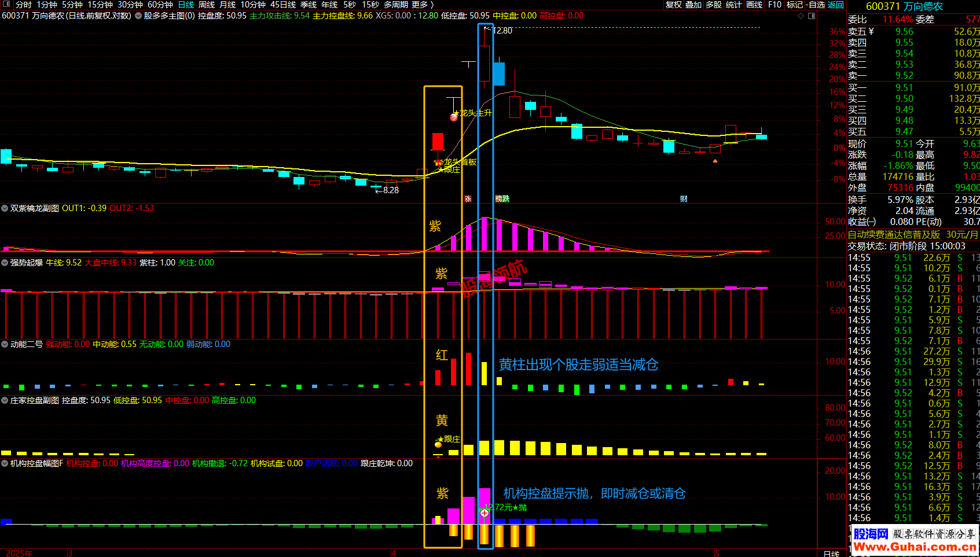Switch to the 周线 weekly tab
The height and width of the screenshot is (557, 980).
point(207,5)
